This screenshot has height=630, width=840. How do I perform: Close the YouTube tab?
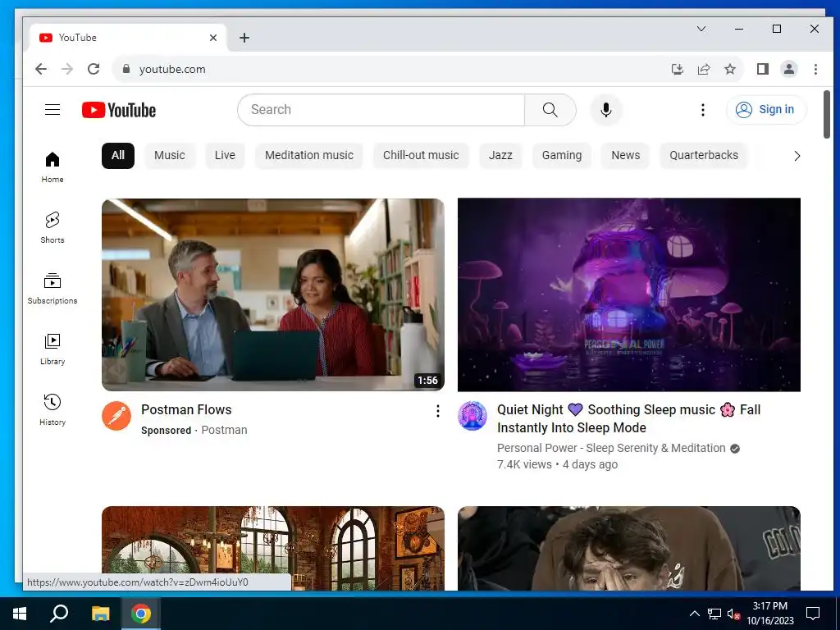point(213,38)
